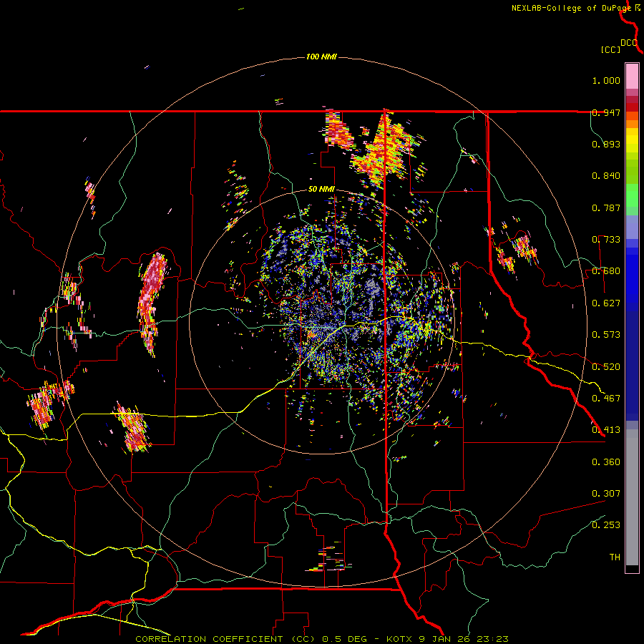644x644 pixels.
Task: Click the 0.253 scale label
Action: point(606,525)
